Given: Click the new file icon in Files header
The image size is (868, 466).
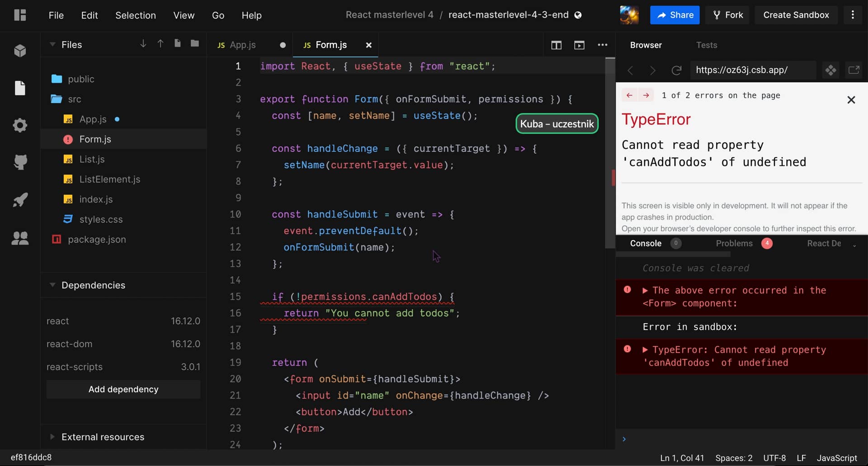Looking at the screenshot, I should click(x=178, y=43).
